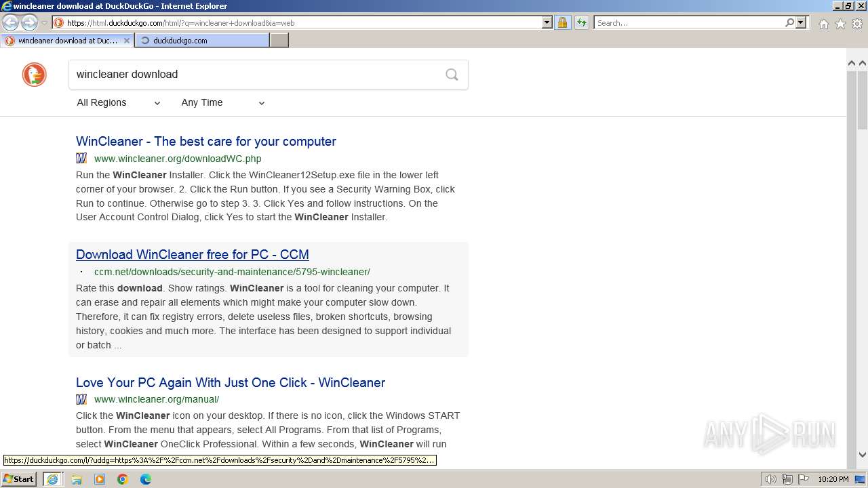Click the Action Center flag tray icon

click(x=803, y=479)
